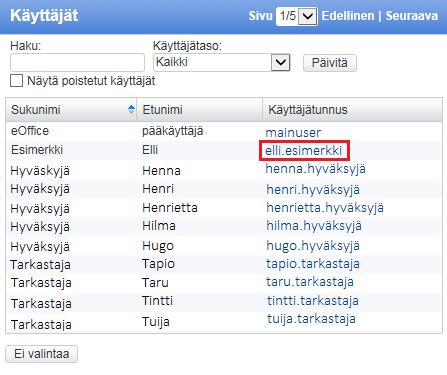The height and width of the screenshot is (375, 447).
Task: Open the elli.esimerkki username link
Action: (x=304, y=151)
